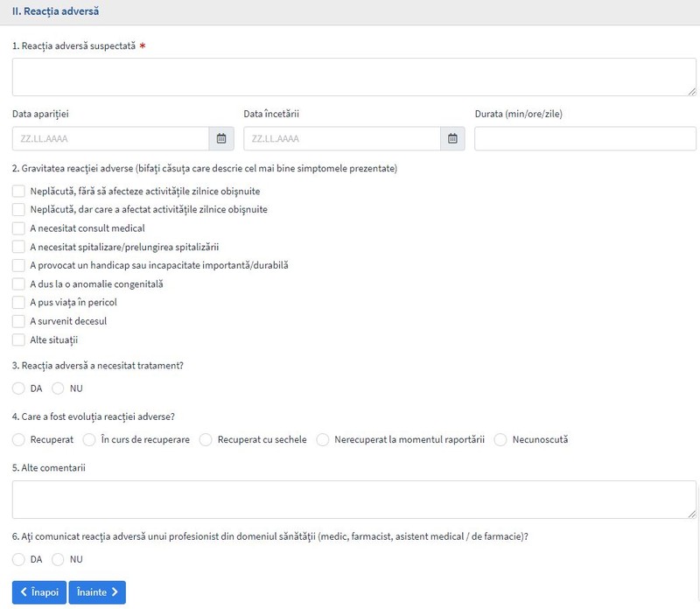Choose NU for question 6 professional informed

[x=58, y=559]
